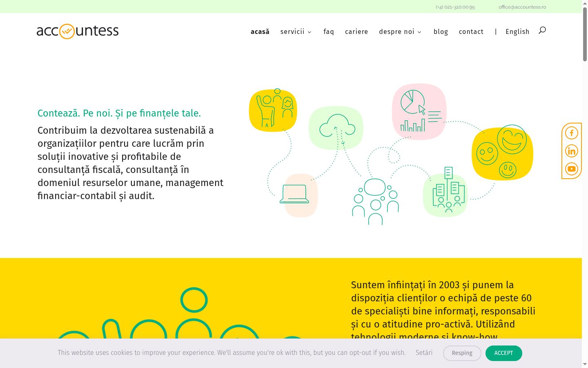588x368 pixels.
Task: Go to the acasă menu item
Action: click(x=260, y=31)
